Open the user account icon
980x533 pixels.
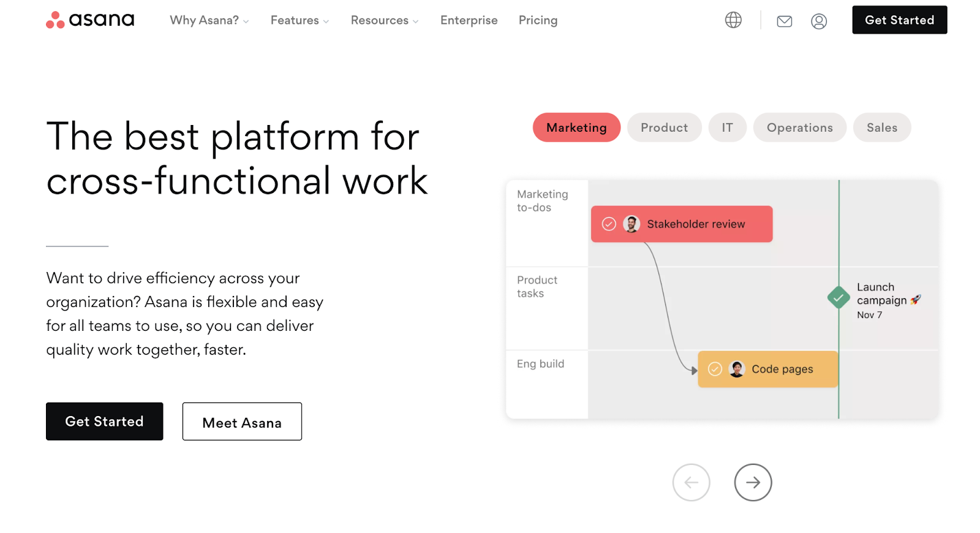tap(819, 21)
